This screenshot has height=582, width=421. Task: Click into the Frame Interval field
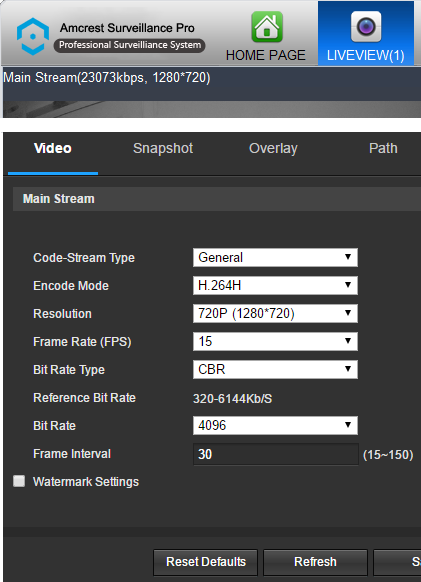275,454
